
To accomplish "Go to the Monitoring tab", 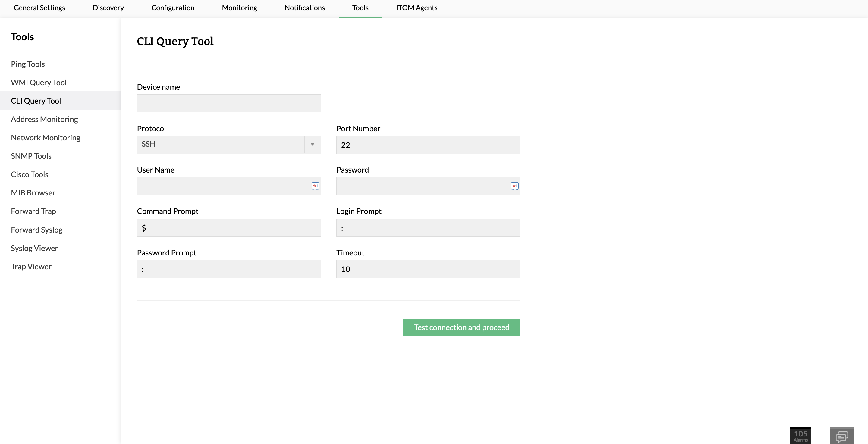I will click(x=239, y=8).
